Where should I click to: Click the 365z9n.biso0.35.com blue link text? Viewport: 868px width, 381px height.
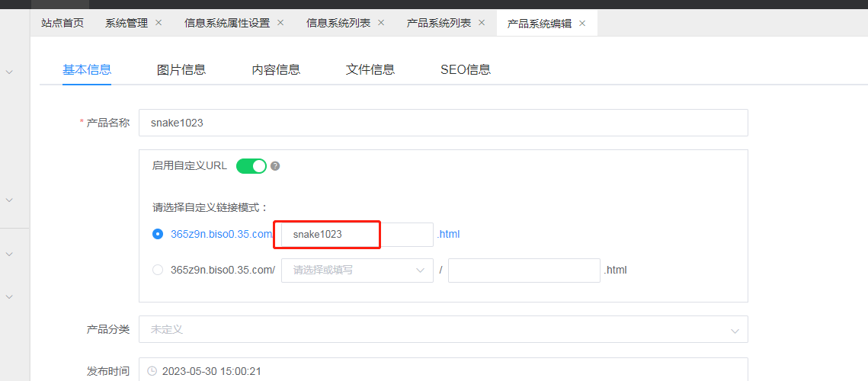pos(221,234)
